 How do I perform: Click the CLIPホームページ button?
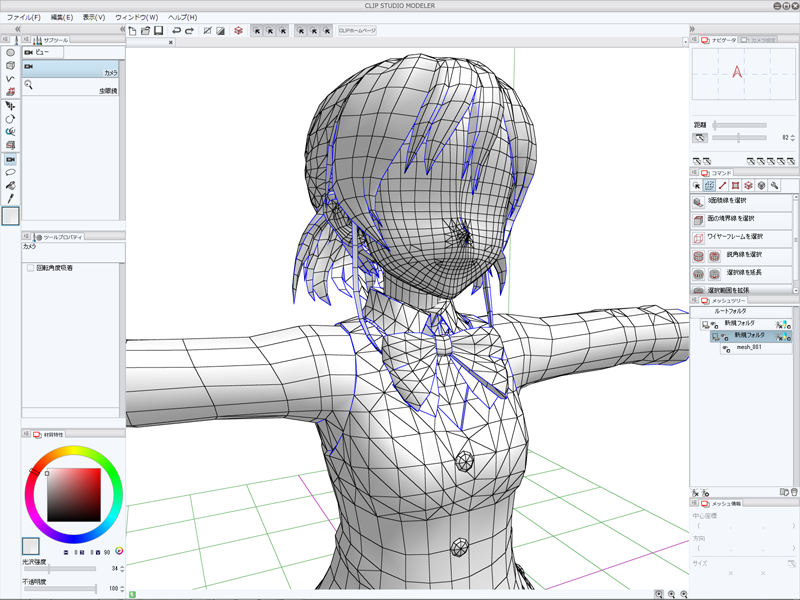click(357, 31)
